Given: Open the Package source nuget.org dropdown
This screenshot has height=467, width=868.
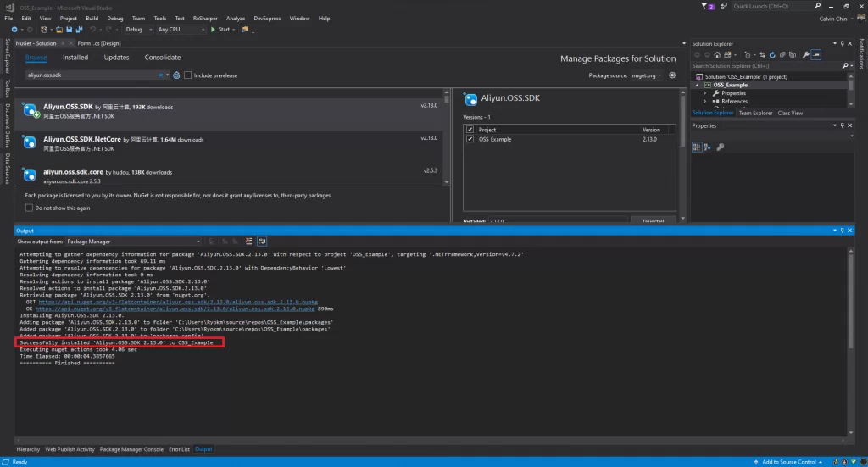Looking at the screenshot, I should click(x=647, y=75).
